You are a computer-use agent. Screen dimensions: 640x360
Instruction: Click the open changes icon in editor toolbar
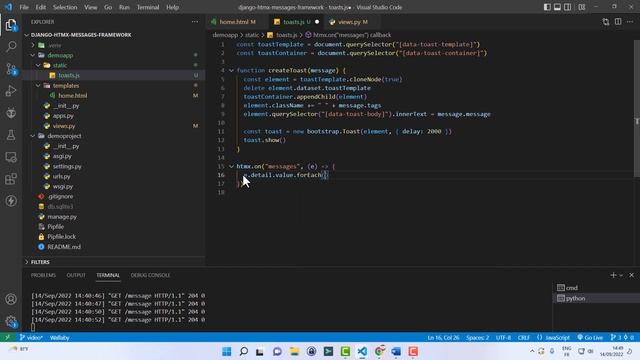pyautogui.click(x=606, y=22)
